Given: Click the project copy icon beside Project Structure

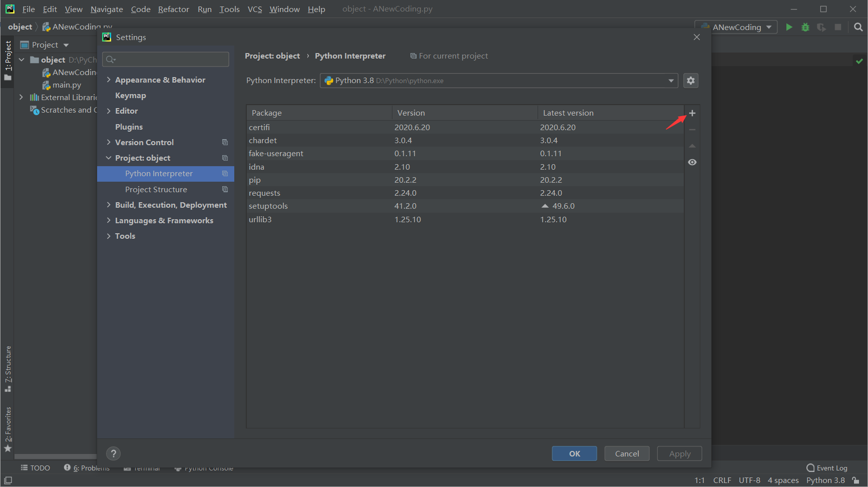Looking at the screenshot, I should [x=225, y=190].
